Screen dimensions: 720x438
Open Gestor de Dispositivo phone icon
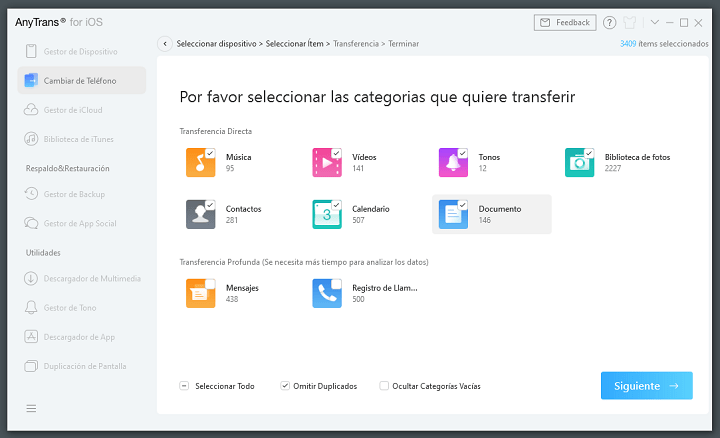pos(31,51)
